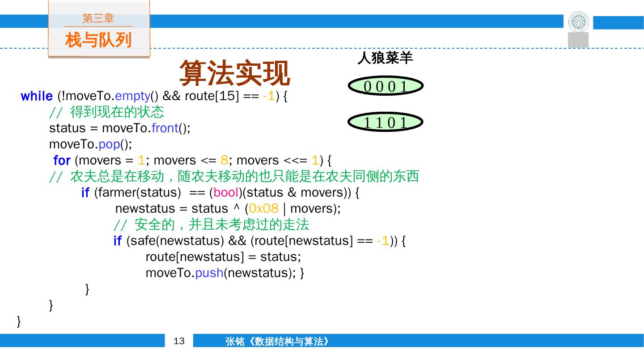Select the code line moveTo.pop();
The height and width of the screenshot is (362, 644).
point(91,144)
